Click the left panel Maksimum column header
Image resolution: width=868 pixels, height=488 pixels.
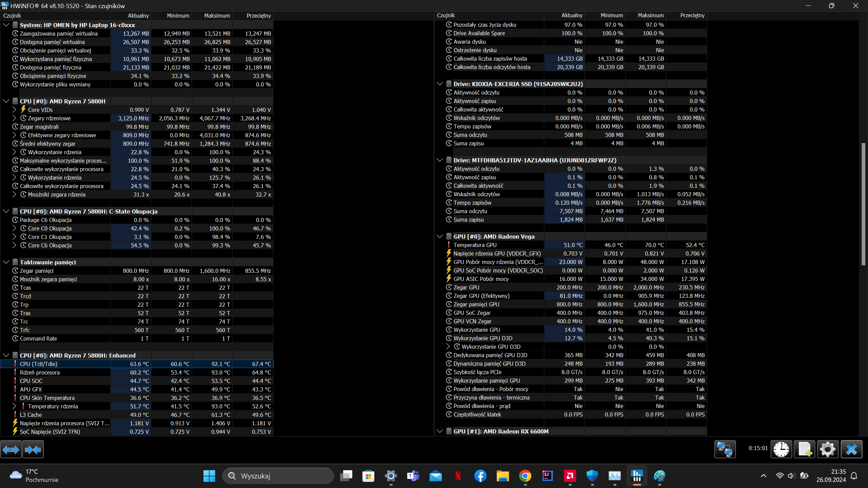click(x=212, y=16)
